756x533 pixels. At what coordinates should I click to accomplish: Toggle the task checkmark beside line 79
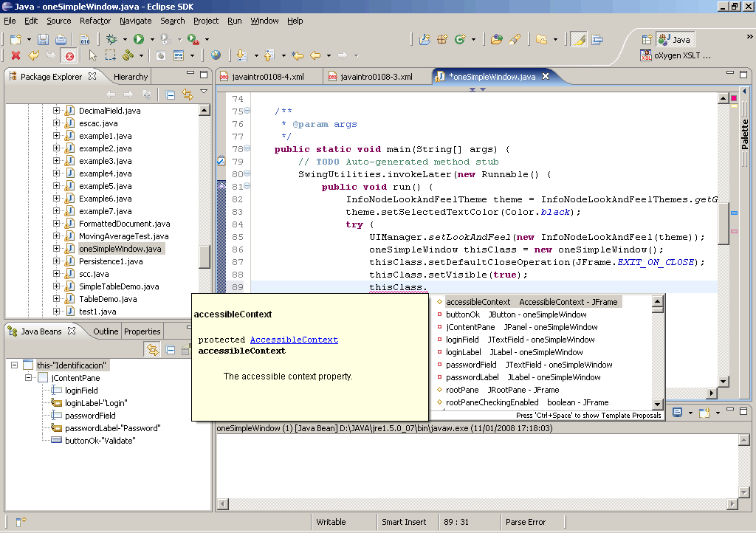point(220,160)
